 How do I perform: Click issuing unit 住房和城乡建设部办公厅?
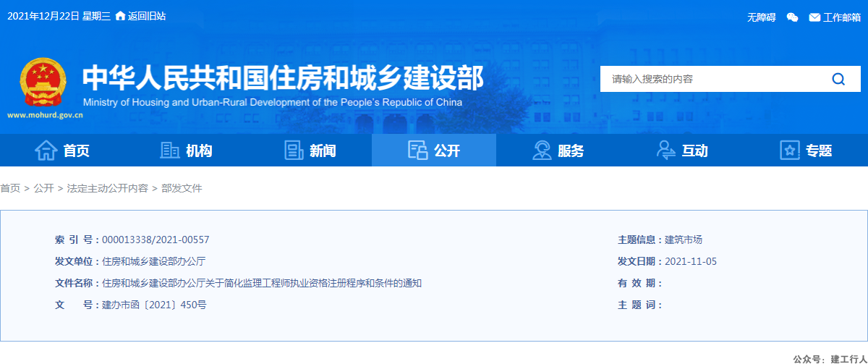tap(153, 261)
